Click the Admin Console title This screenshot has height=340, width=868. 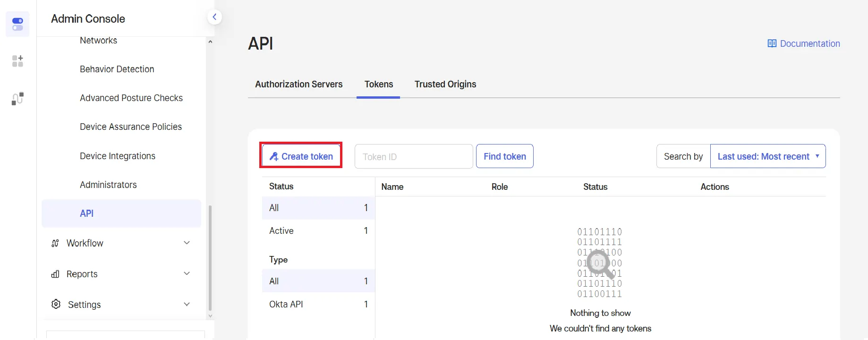[88, 19]
